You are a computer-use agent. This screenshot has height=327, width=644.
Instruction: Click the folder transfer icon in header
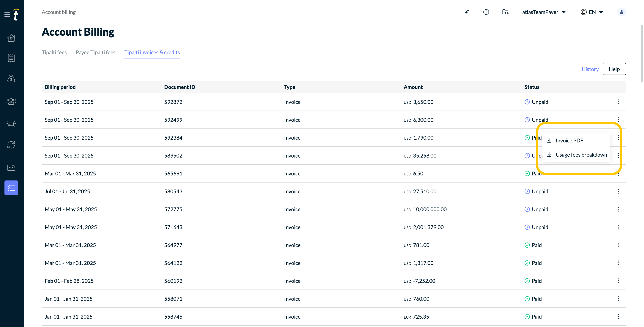pyautogui.click(x=505, y=12)
